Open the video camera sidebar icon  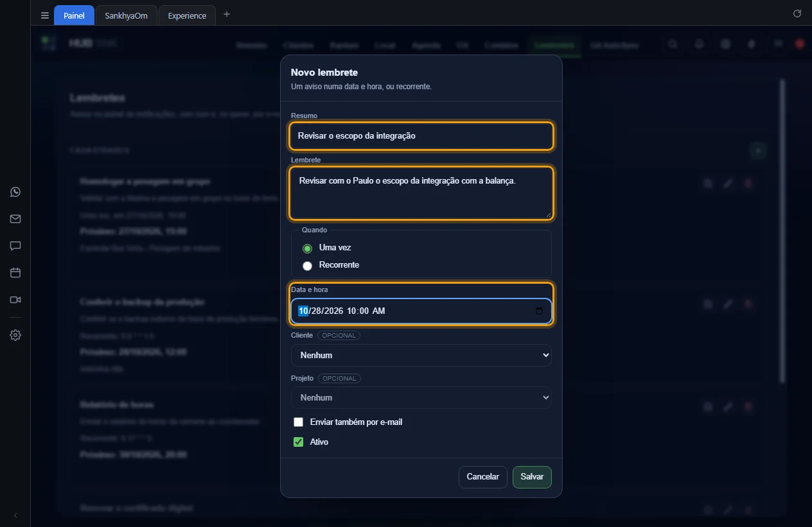[15, 300]
